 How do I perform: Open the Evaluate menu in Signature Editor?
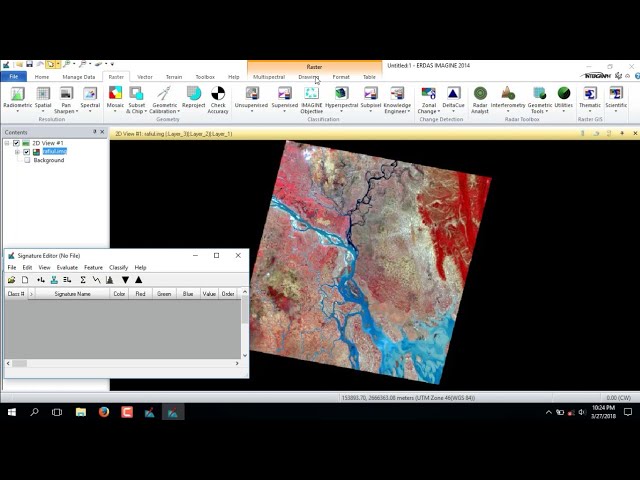coord(67,267)
